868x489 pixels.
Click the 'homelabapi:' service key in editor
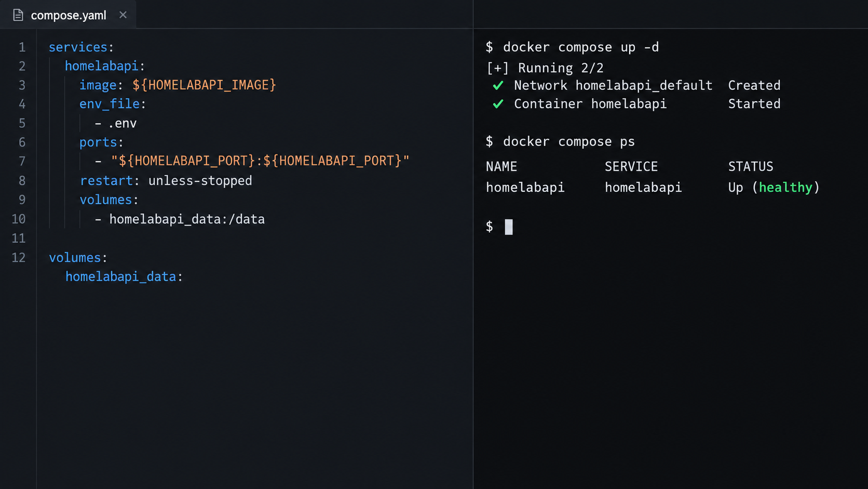coord(105,66)
